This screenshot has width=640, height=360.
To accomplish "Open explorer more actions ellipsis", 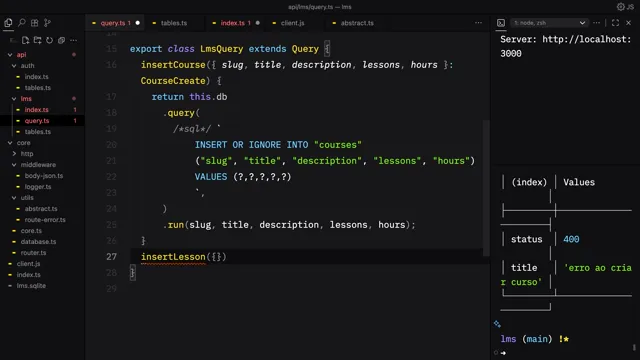I will (73, 40).
